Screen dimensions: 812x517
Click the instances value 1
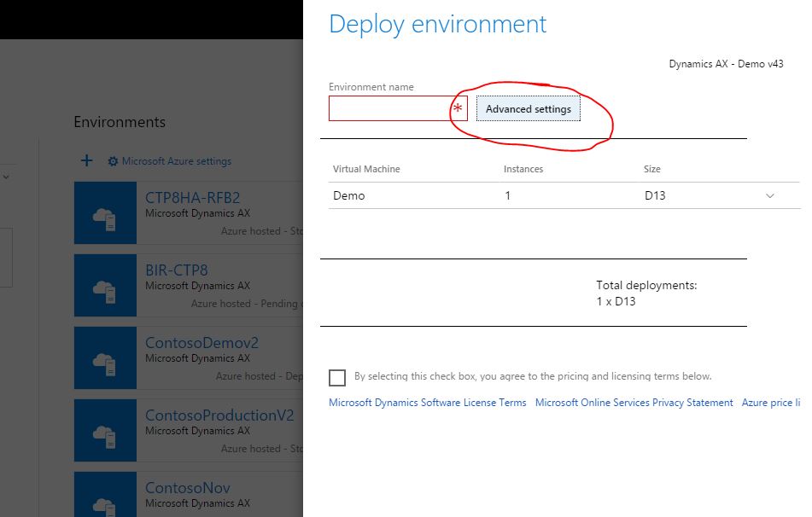(507, 195)
